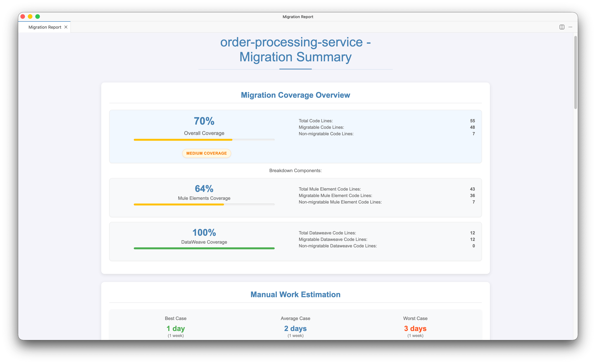Click the vertical scrollbar thumb

[575, 72]
